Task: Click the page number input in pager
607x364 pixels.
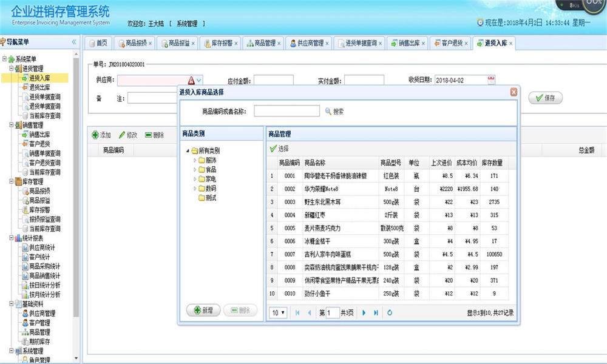Action: (333, 312)
